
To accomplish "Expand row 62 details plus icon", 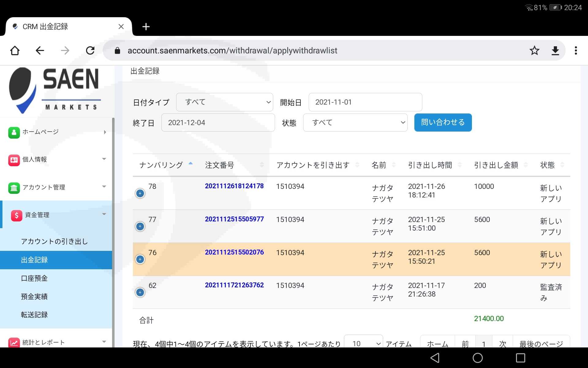I will point(140,293).
